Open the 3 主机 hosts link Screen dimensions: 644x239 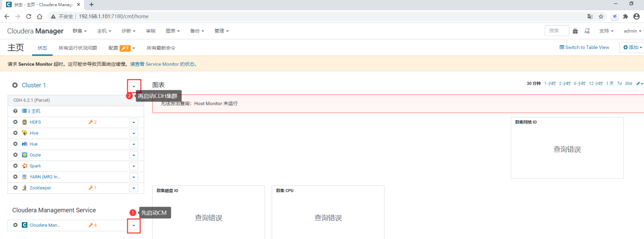31,111
